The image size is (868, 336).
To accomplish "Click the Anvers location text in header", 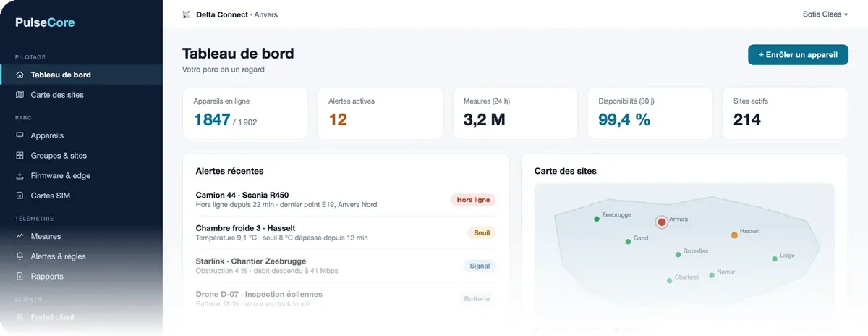I will coord(266,14).
